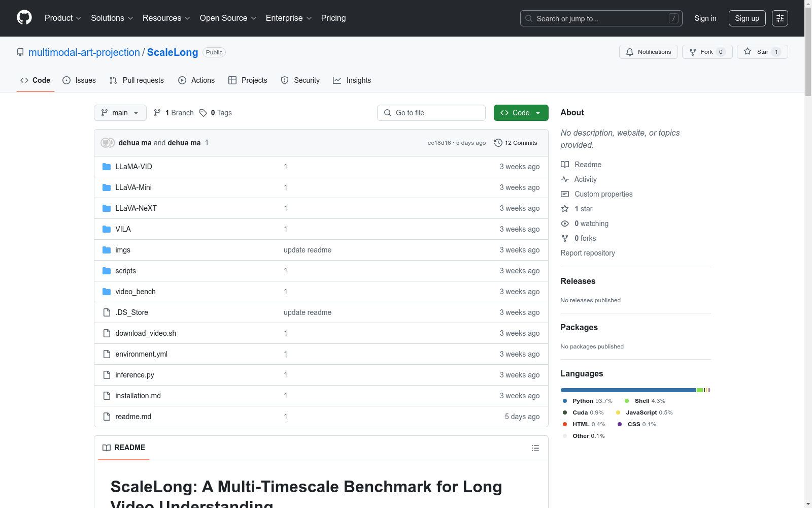
Task: Open commit ec18d16
Action: 439,143
